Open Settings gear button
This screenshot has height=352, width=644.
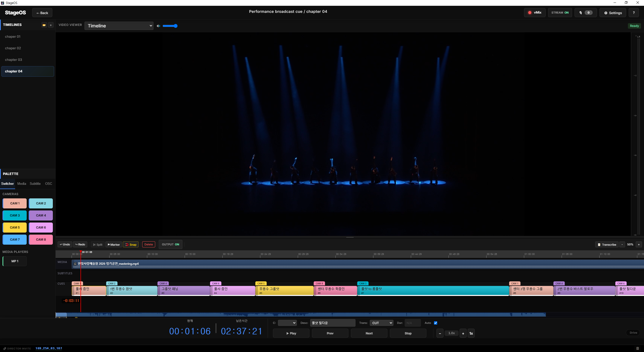click(x=613, y=13)
